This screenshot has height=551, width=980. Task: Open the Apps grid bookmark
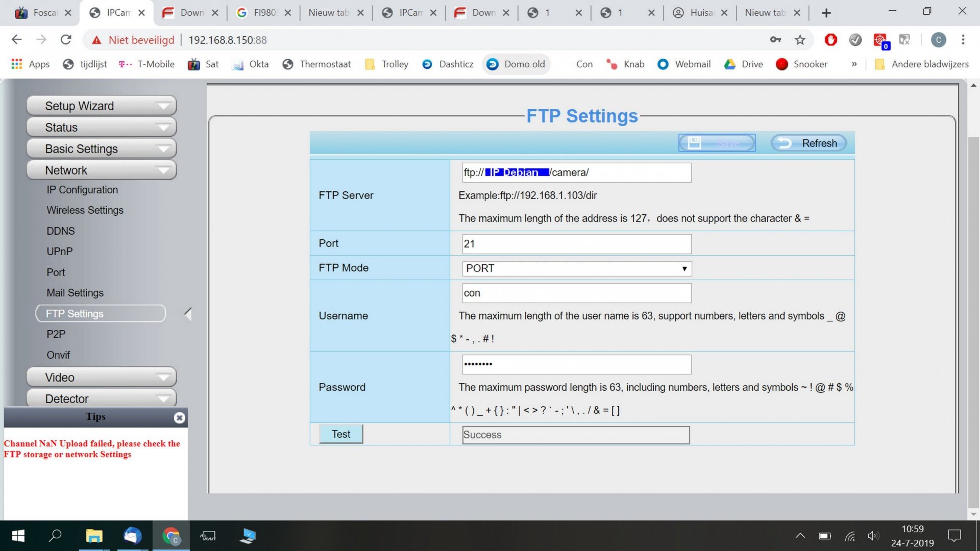tap(31, 64)
